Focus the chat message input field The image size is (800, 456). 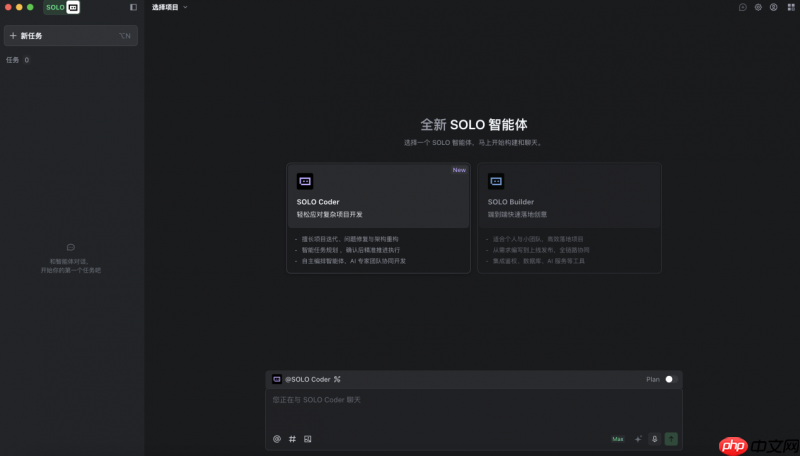click(474, 410)
